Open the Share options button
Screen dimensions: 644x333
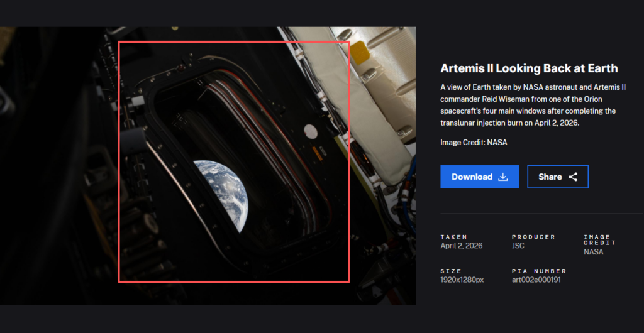(557, 177)
